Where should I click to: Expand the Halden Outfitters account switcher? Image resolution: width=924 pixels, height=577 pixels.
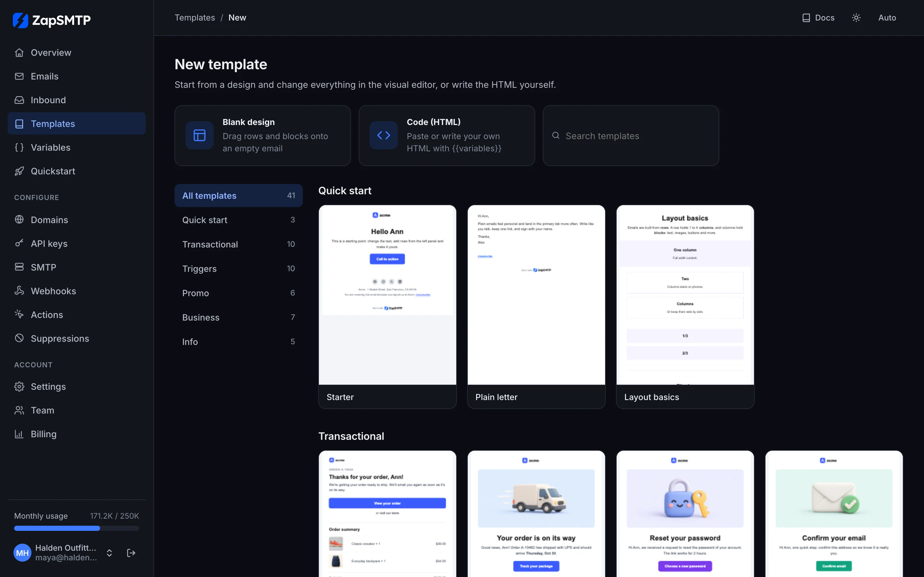click(x=109, y=553)
